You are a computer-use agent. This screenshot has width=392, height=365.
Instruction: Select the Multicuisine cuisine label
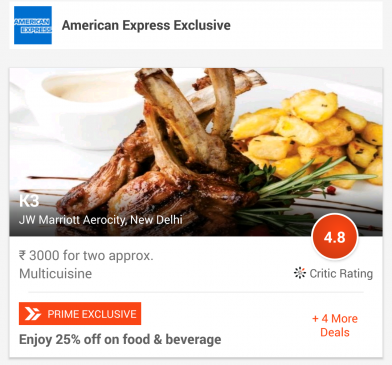click(x=56, y=273)
